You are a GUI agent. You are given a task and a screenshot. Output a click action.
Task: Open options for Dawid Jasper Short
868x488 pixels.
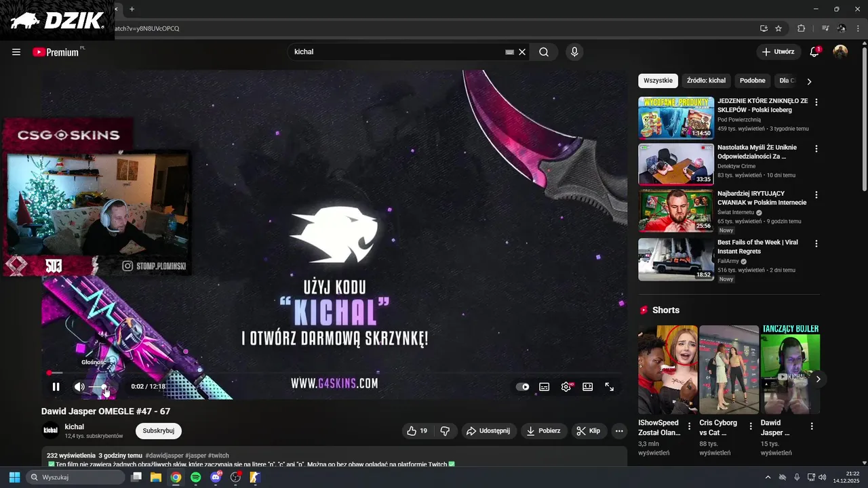[x=812, y=426]
